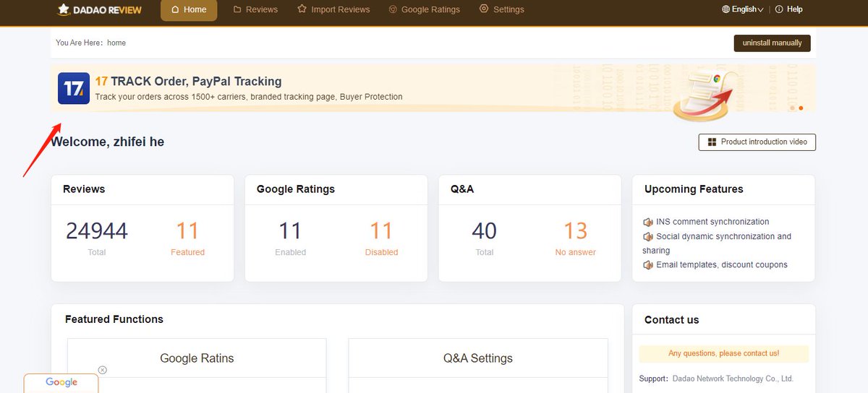This screenshot has height=393, width=868.
Task: Click the 'Email templates, discount coupons' text
Action: point(722,264)
